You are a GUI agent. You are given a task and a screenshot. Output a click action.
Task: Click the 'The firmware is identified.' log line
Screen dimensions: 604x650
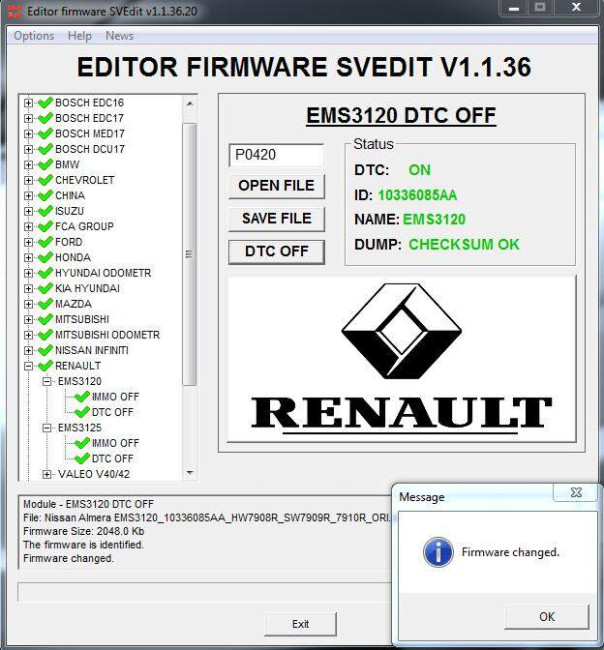pos(83,545)
